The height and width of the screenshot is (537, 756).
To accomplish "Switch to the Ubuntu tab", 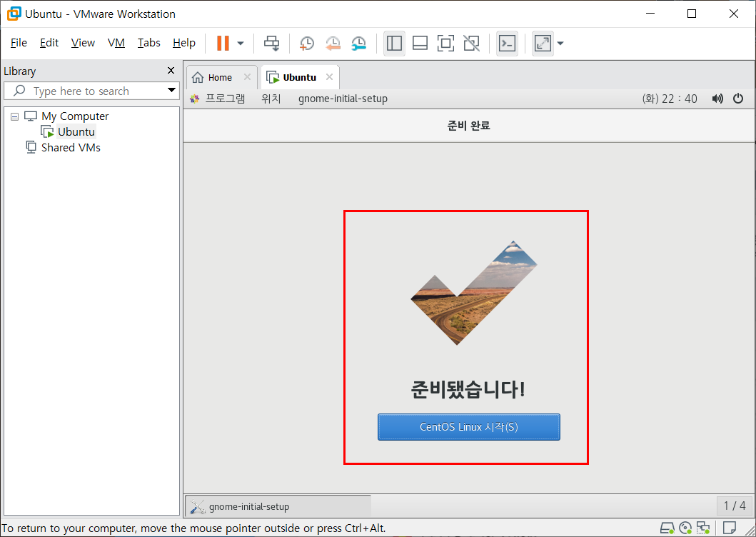I will point(299,78).
